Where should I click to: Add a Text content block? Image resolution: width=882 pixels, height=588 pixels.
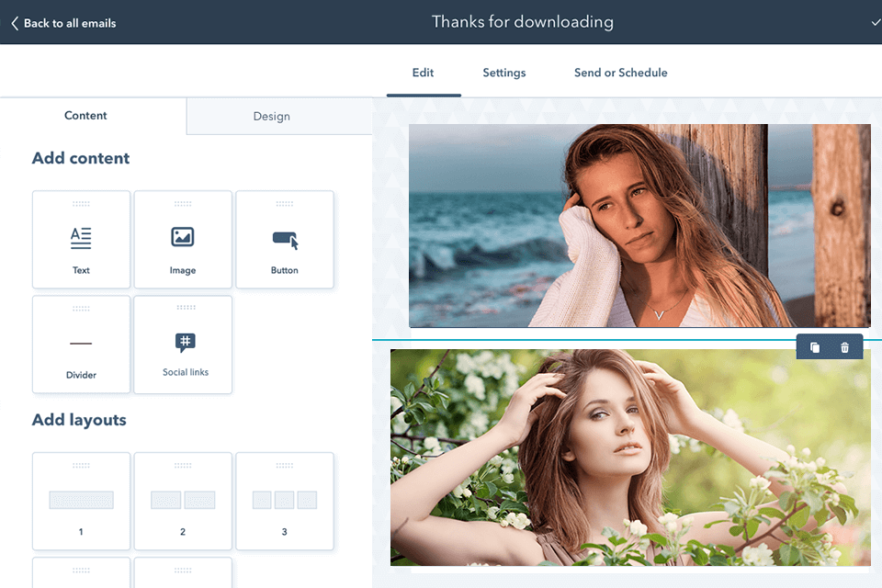(x=81, y=239)
